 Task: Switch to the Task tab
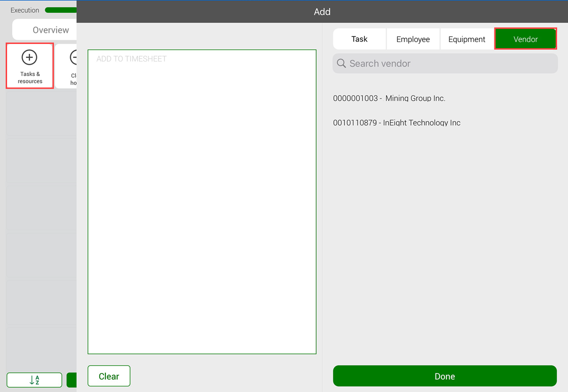pos(359,39)
